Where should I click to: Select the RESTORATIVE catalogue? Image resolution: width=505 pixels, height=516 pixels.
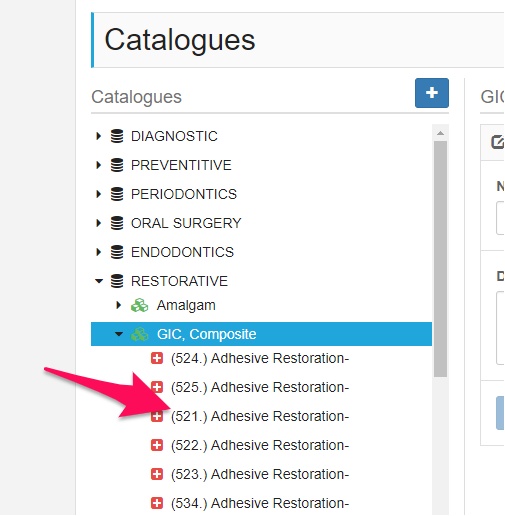point(179,281)
